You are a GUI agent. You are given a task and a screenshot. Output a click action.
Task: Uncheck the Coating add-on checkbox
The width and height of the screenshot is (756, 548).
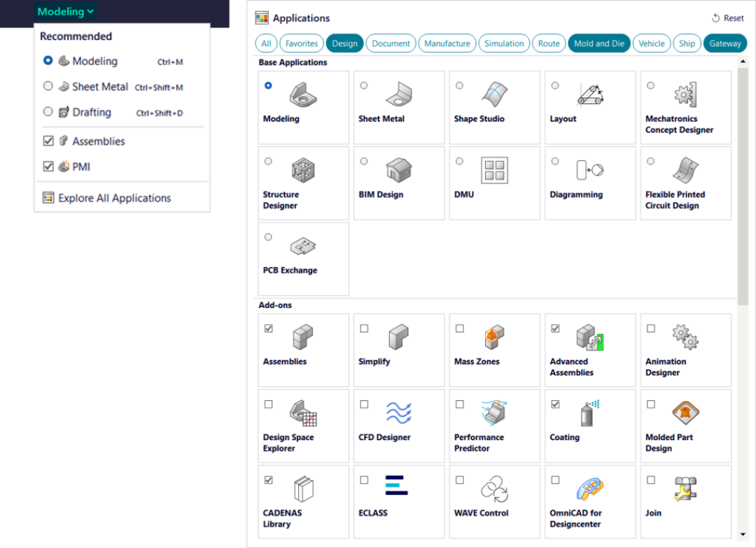(x=555, y=404)
